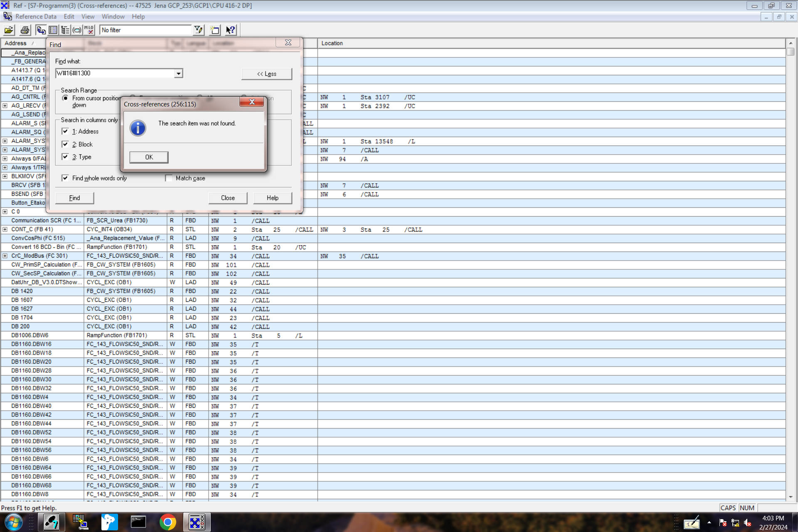Viewport: 798px width, 532px height.
Task: Enable the Match case checkbox
Action: (x=169, y=178)
